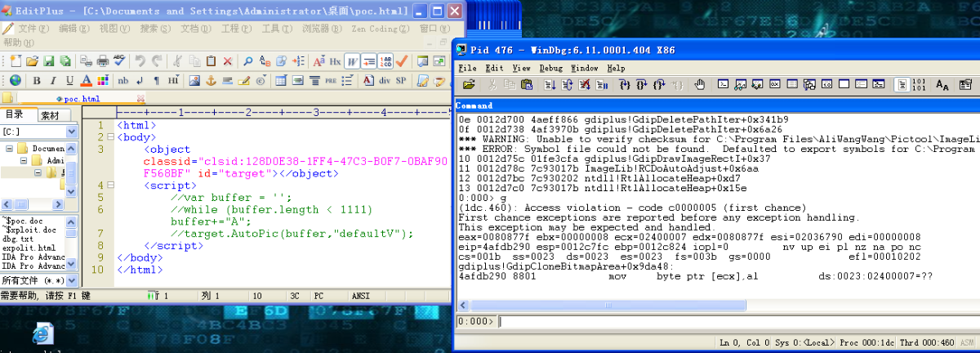Collapse the script tag fold marker
The width and height of the screenshot is (980, 353).
pyautogui.click(x=111, y=185)
